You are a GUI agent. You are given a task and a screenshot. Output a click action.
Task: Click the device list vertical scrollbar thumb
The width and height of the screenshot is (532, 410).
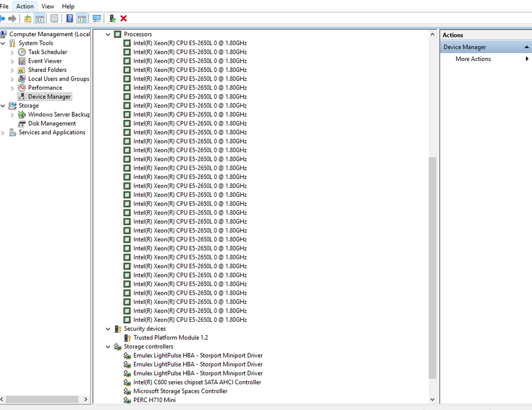[x=432, y=268]
